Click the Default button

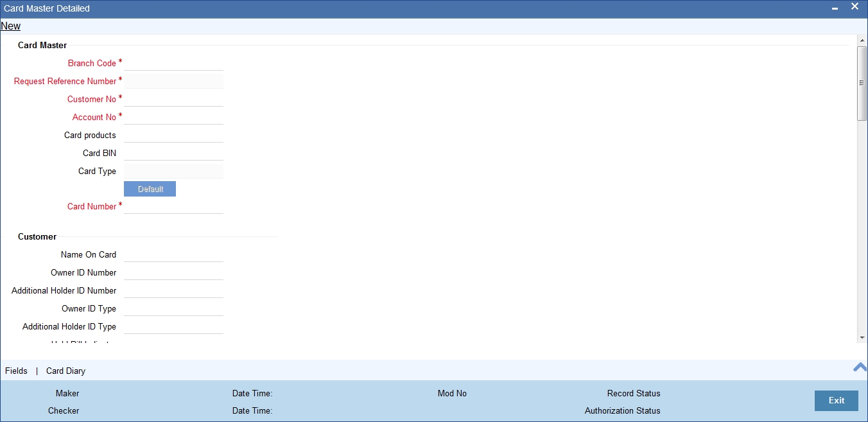150,189
